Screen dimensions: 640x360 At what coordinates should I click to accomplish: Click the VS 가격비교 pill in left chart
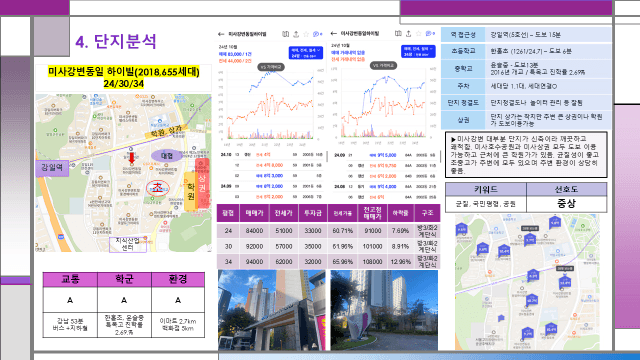(x=271, y=67)
